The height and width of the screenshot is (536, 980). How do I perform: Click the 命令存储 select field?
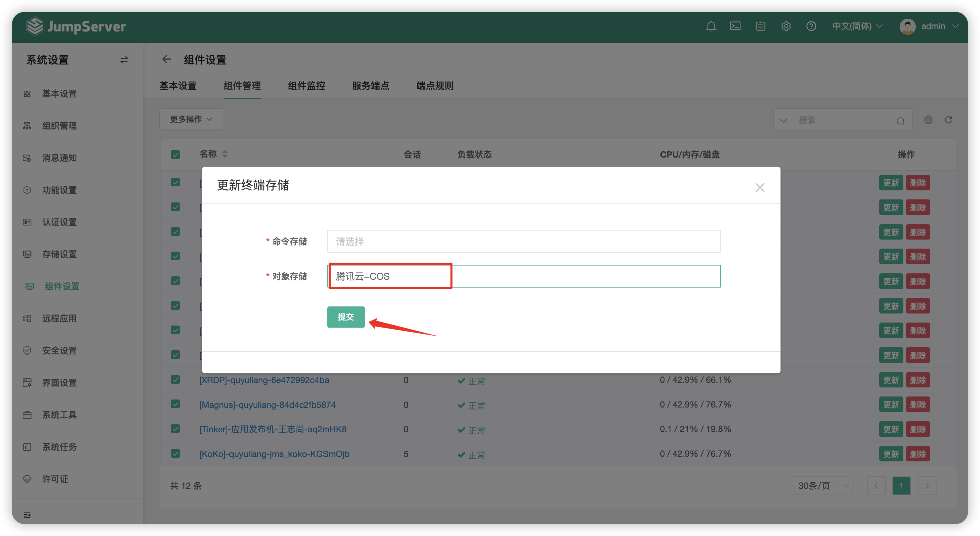tap(523, 241)
